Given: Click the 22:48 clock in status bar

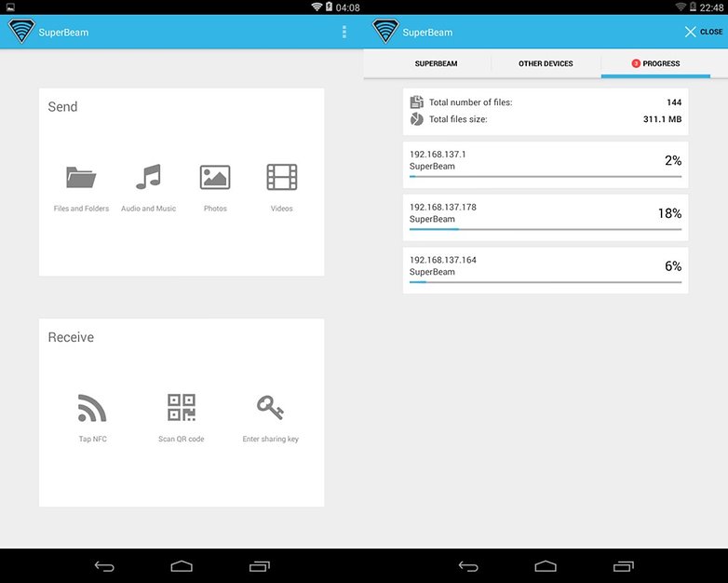Looking at the screenshot, I should 711,7.
